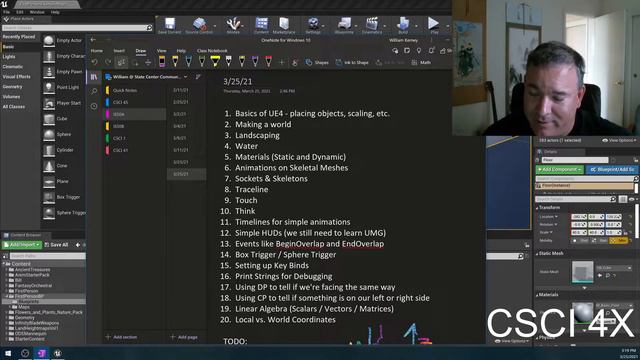Open Settings in the Unreal toolbar

pos(313,25)
